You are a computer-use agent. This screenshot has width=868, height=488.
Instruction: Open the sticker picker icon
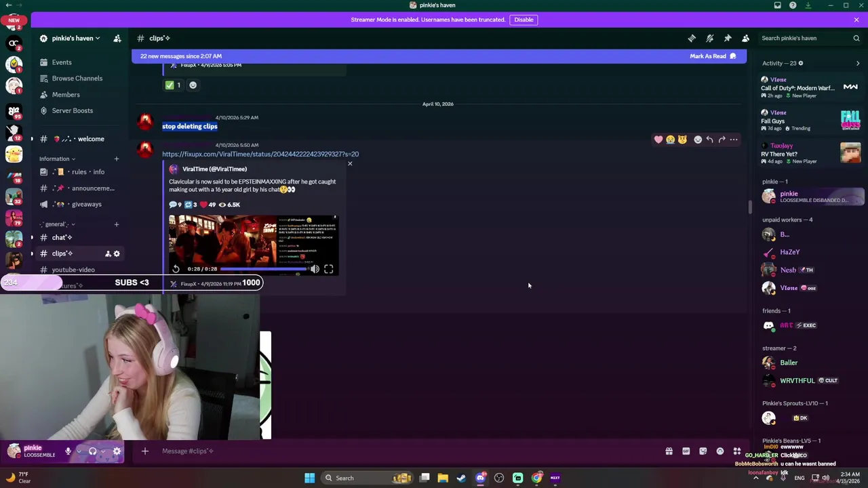tap(703, 451)
